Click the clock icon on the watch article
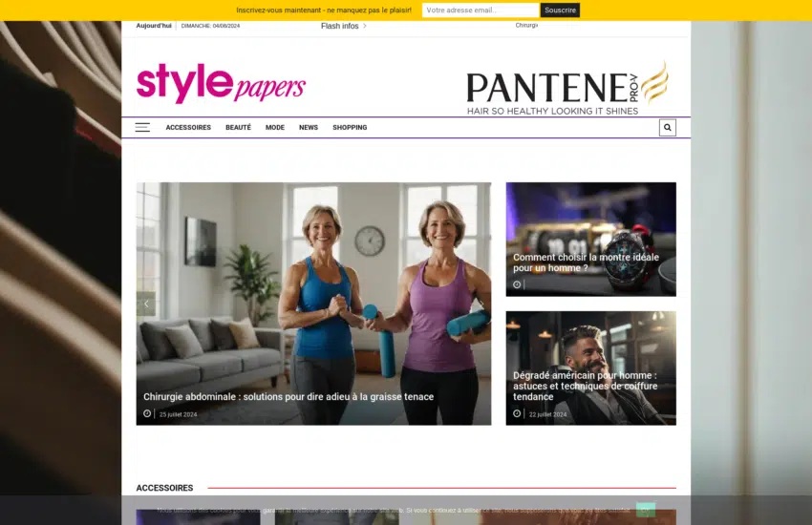The width and height of the screenshot is (812, 525). click(x=517, y=284)
